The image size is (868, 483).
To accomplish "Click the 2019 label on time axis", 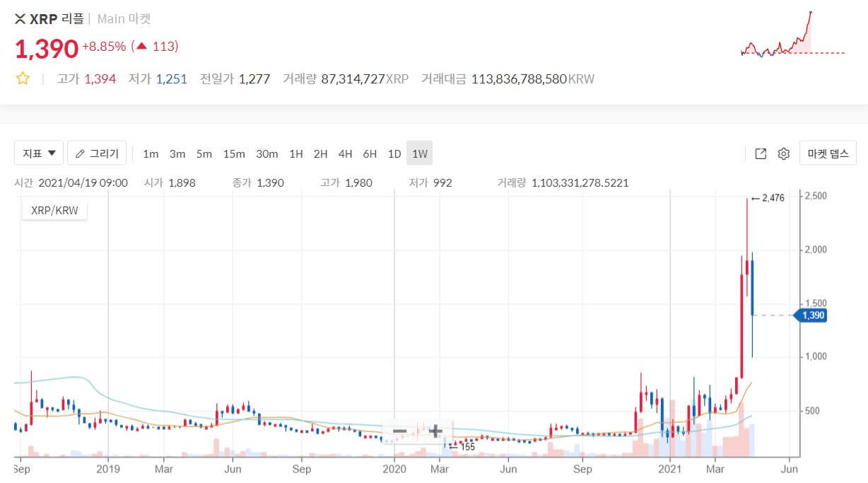I will (108, 468).
